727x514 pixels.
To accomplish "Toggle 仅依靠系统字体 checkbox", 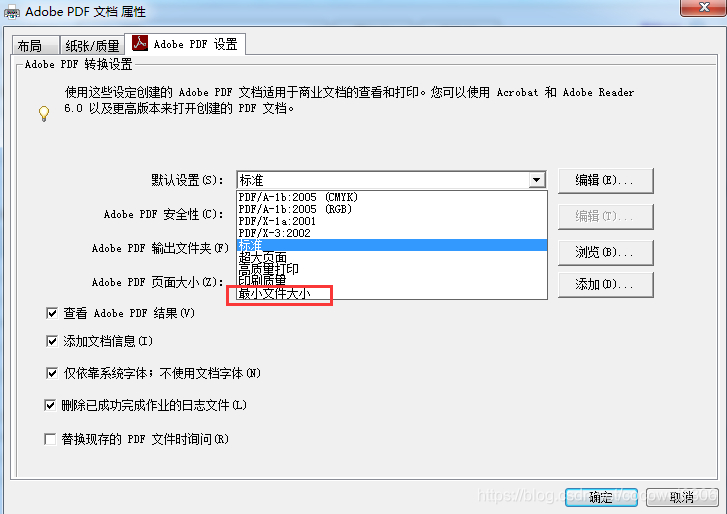I will click(52, 373).
